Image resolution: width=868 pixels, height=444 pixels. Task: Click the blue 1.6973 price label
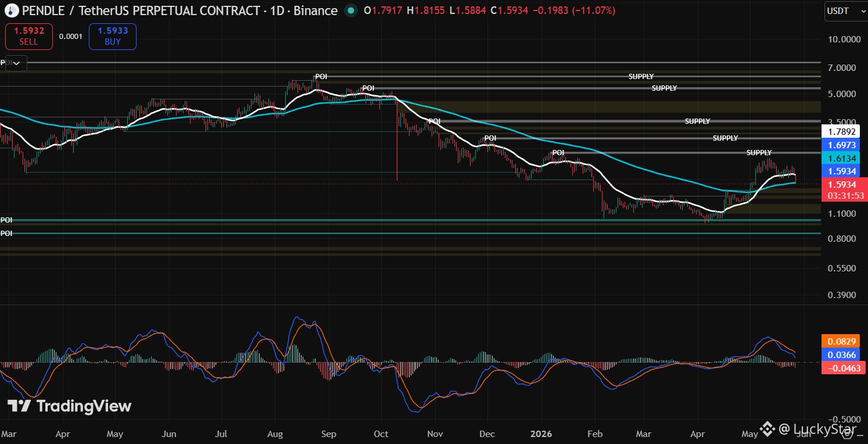pos(842,145)
